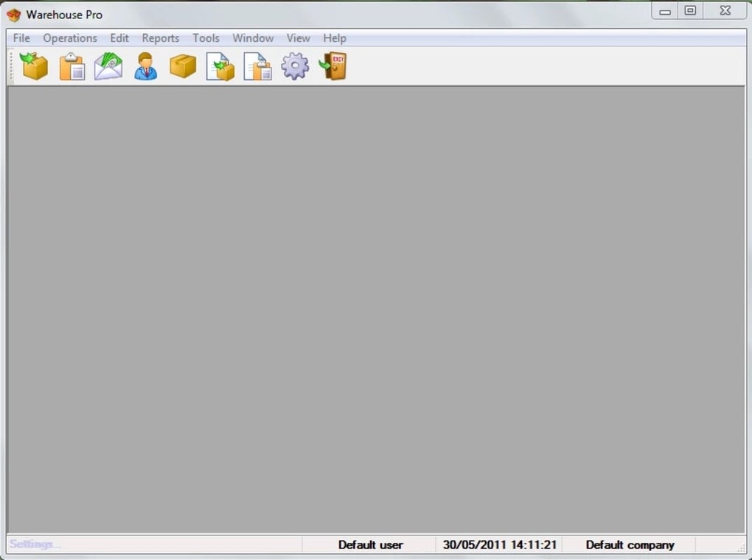Screen dimensions: 752x560
Task: Open the settings gear icon in the toolbar
Action: pos(294,66)
